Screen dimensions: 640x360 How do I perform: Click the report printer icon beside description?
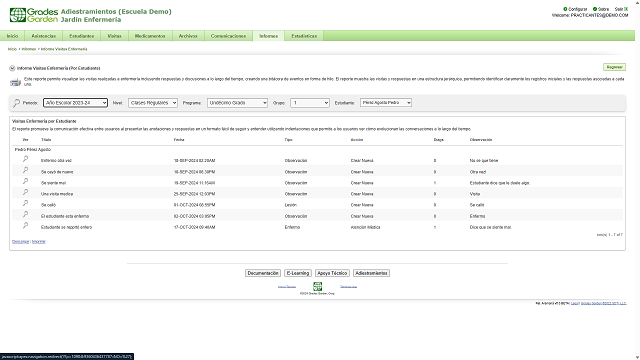(x=16, y=82)
